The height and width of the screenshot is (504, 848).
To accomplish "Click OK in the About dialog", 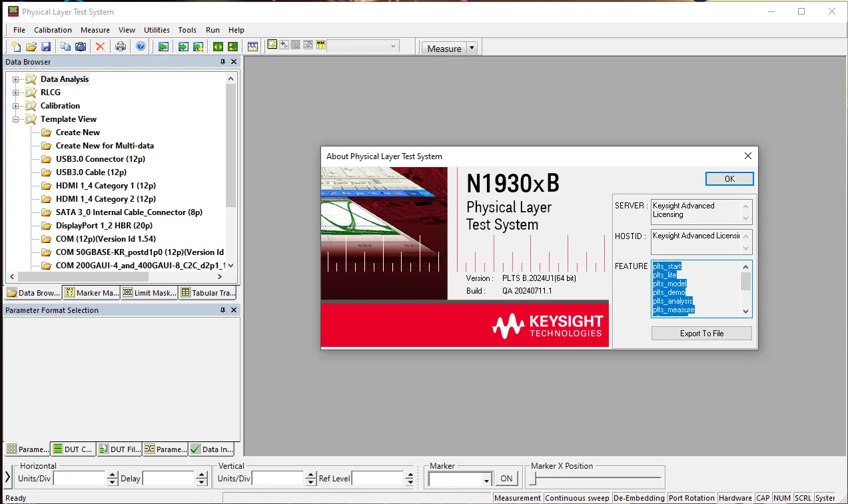I will tap(729, 178).
